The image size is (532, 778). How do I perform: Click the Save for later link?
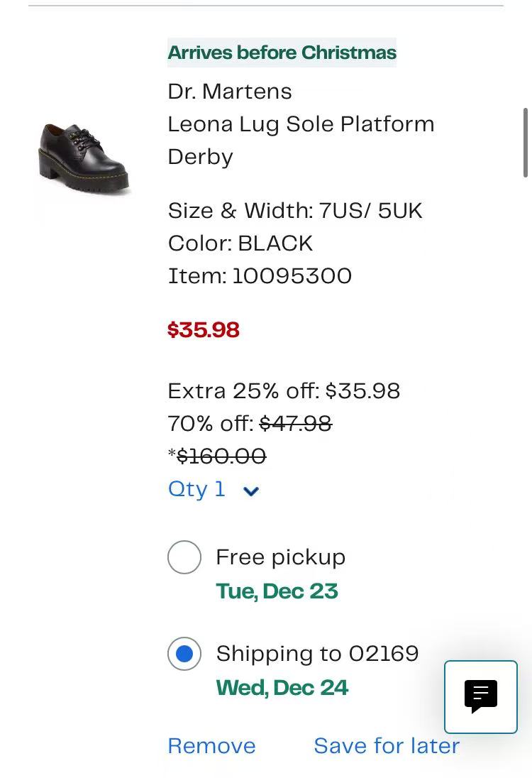click(x=387, y=746)
